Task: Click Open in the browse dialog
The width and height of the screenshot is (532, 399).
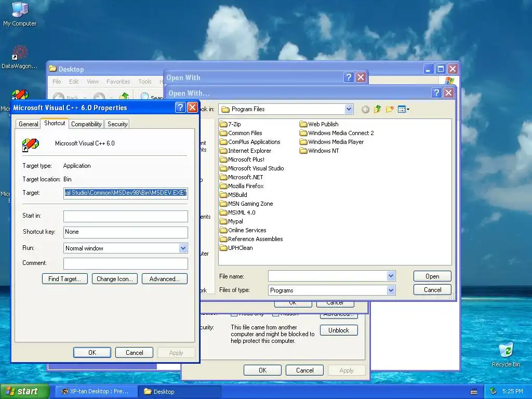Action: point(432,276)
